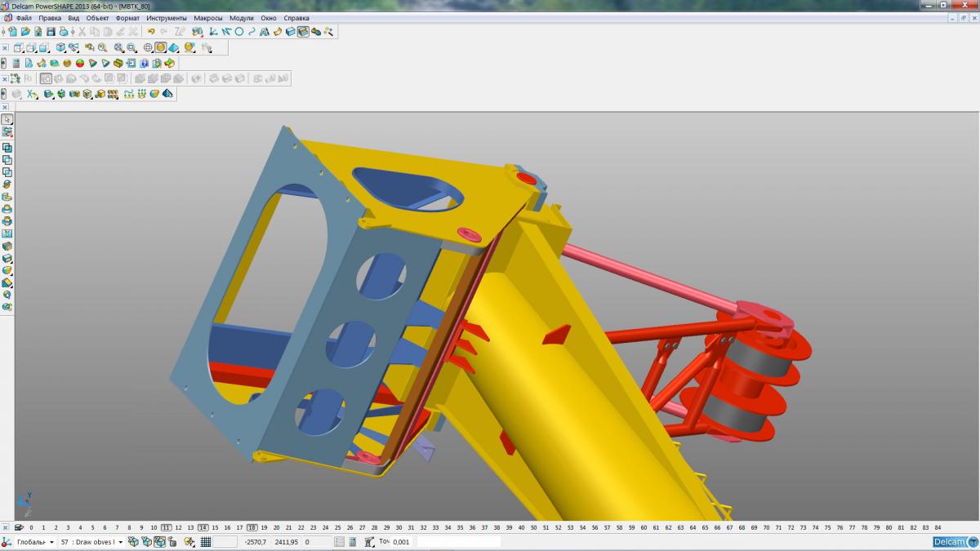Click the Selection arrow tool at left toolbar top
The height and width of the screenshot is (551, 980).
click(7, 119)
